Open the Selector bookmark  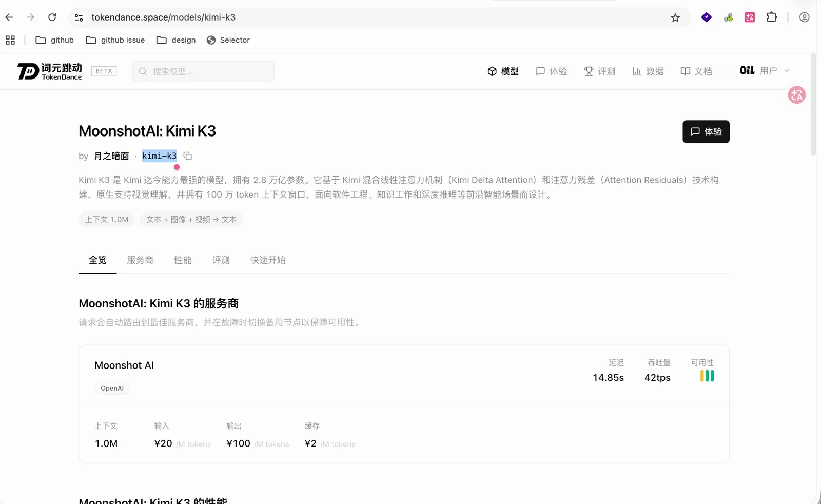(228, 40)
